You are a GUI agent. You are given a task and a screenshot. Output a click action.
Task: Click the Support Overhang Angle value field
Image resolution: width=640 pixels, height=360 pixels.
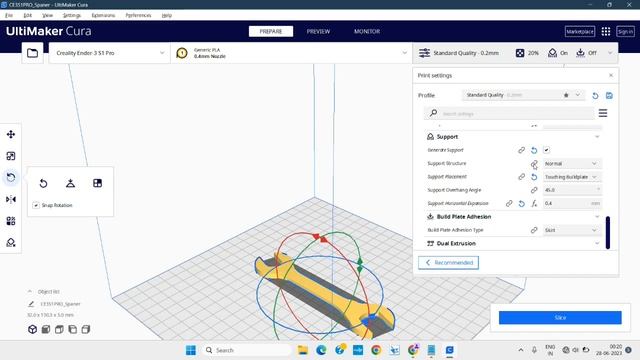(572, 190)
